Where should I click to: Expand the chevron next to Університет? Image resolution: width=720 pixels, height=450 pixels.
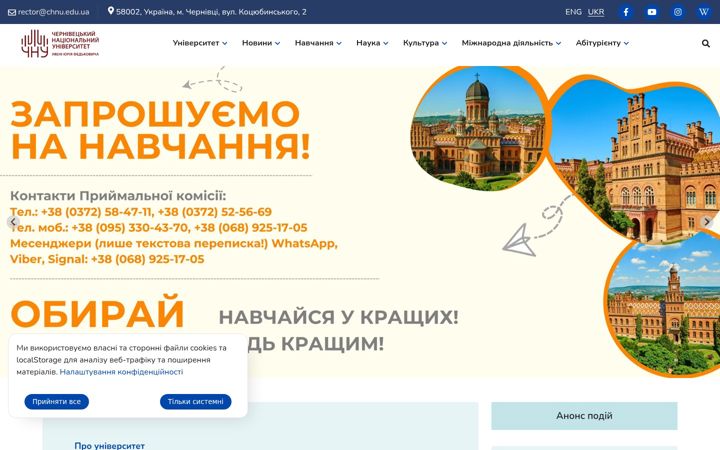[x=225, y=44]
